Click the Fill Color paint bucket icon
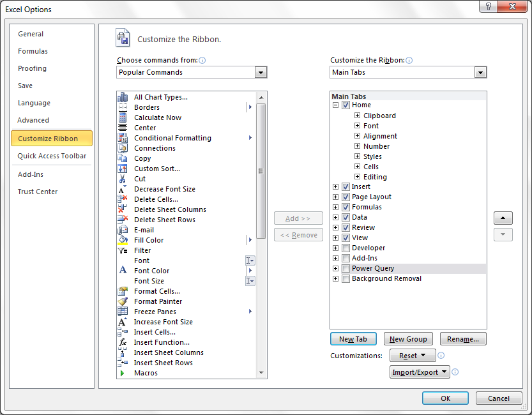Image resolution: width=532 pixels, height=415 pixels. (123, 240)
